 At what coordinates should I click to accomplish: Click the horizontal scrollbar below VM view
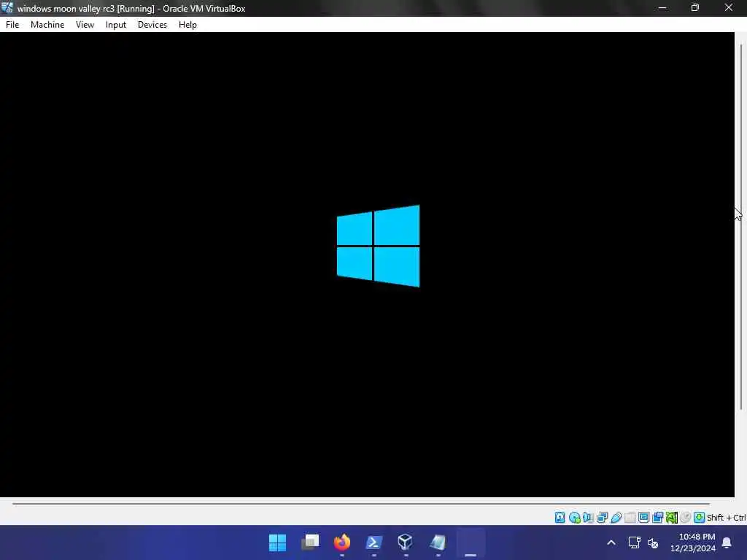click(361, 503)
